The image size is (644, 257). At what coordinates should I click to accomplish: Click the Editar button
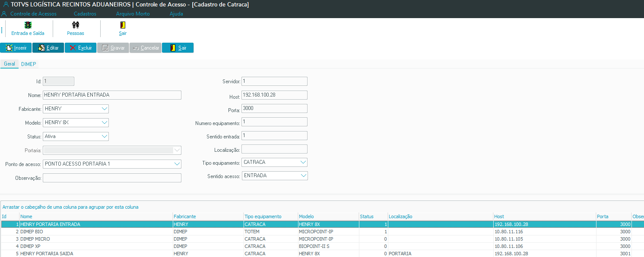tap(48, 48)
